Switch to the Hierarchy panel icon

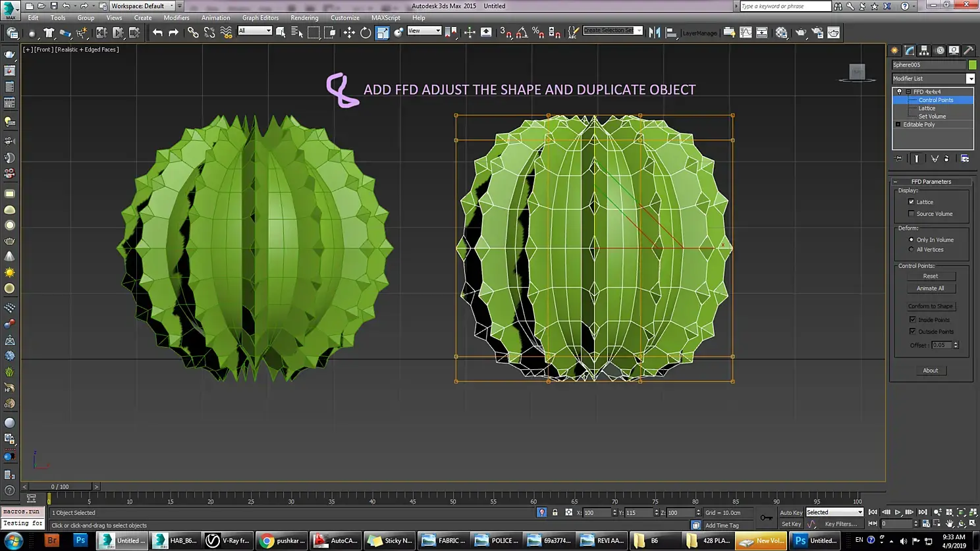pyautogui.click(x=925, y=50)
